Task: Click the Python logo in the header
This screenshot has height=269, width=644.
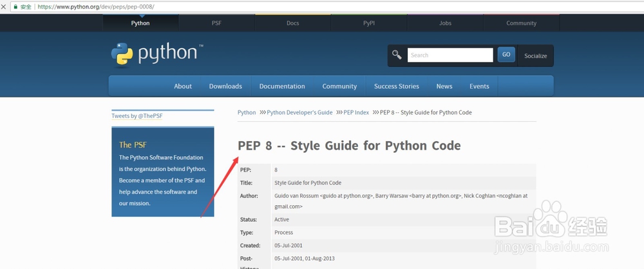Action: point(156,54)
